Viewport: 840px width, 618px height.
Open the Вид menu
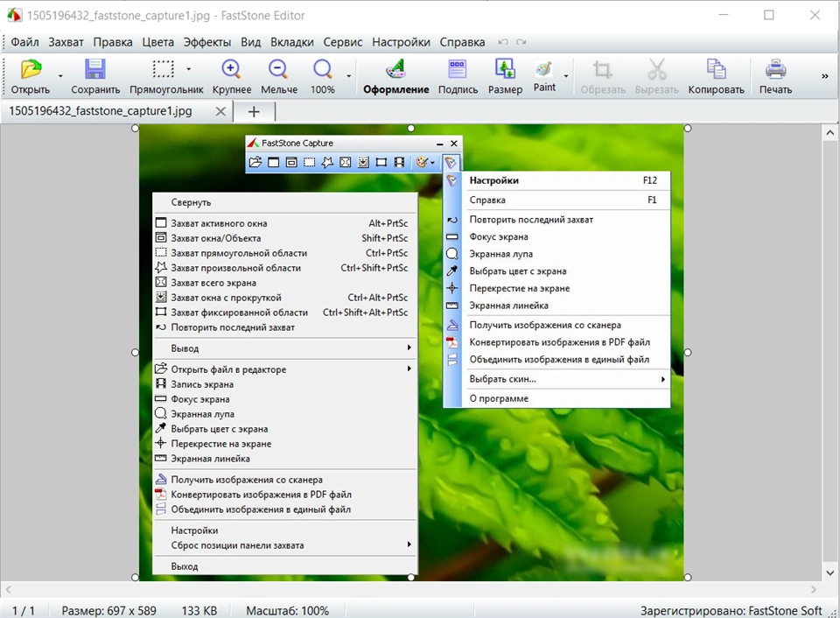coord(251,42)
